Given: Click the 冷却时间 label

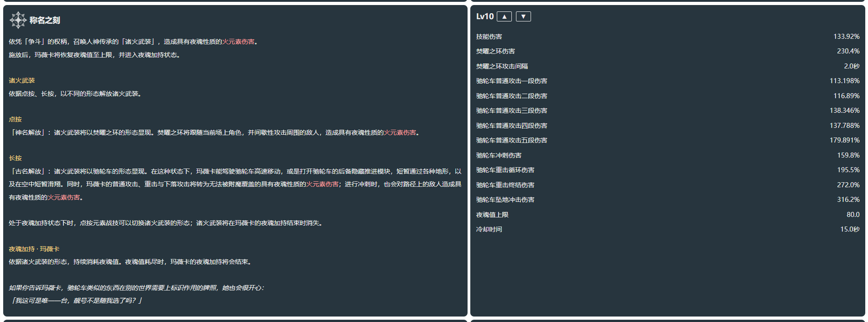Looking at the screenshot, I should coord(489,229).
